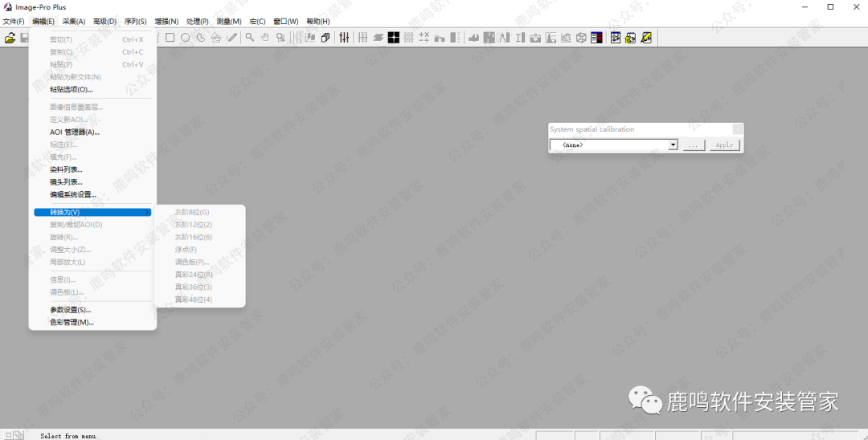Expand the spatial calibration dropdown arrow
The width and height of the screenshot is (868, 440).
point(673,145)
